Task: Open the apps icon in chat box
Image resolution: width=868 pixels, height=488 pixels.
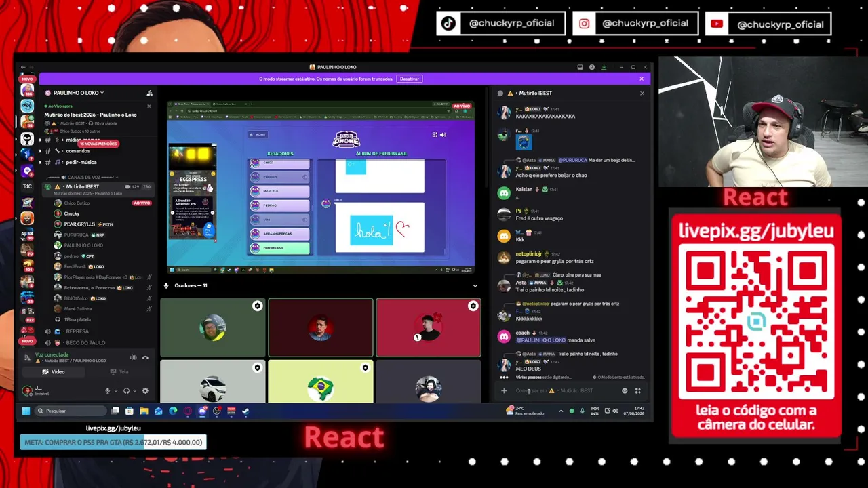Action: [637, 390]
